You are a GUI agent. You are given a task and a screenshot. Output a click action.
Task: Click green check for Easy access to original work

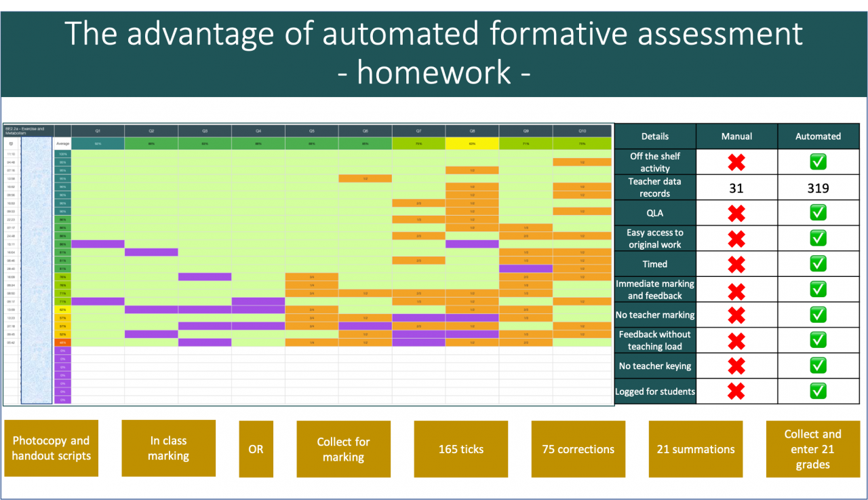(818, 239)
